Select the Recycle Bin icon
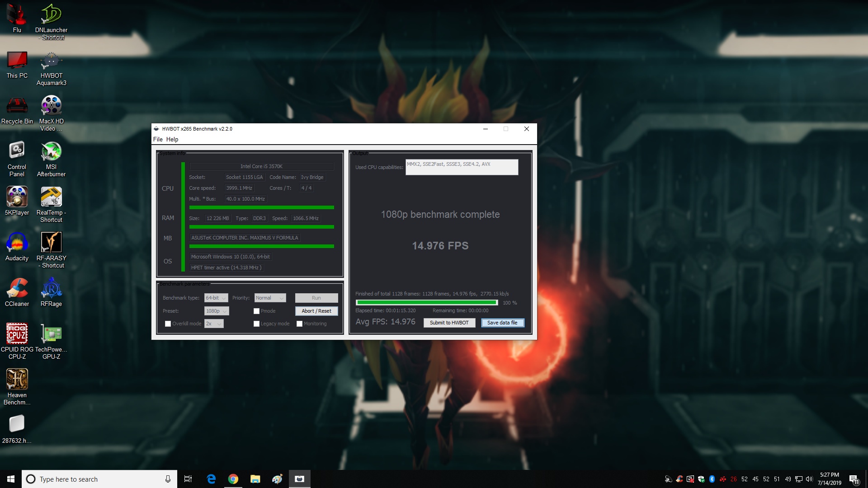This screenshot has width=868, height=488. click(x=17, y=110)
